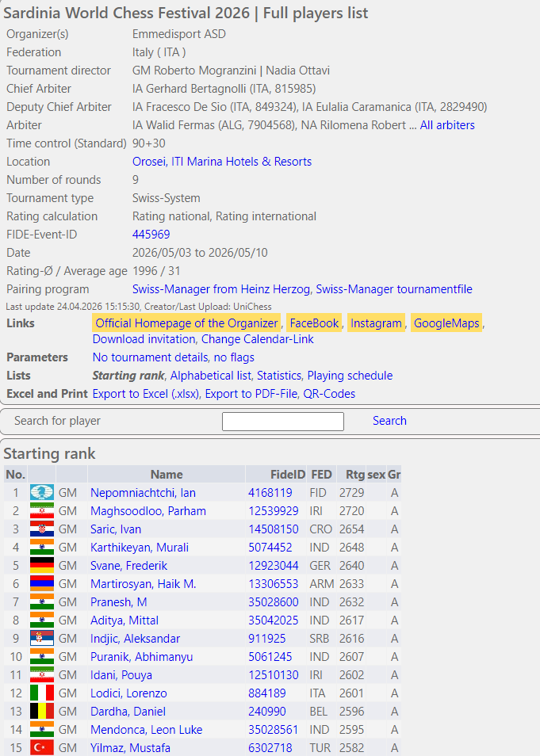Open player Saric, Ivan
Screen dimensions: 540x756
tap(116, 529)
